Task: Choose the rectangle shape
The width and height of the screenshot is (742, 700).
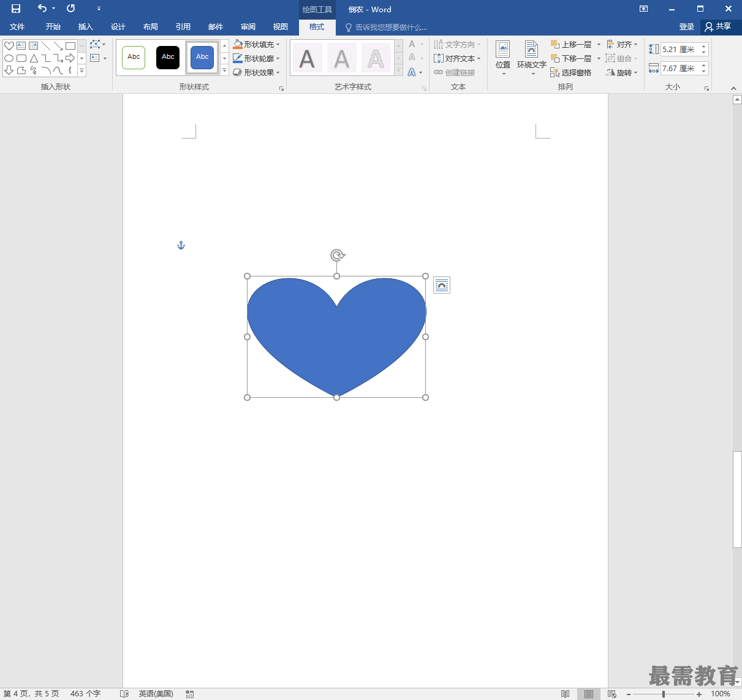Action: pos(70,46)
